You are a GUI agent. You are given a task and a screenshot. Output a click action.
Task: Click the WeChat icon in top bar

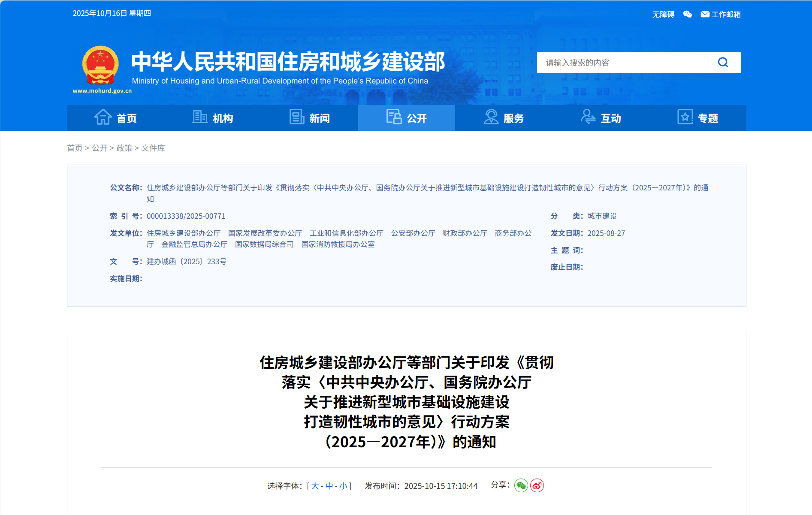pyautogui.click(x=687, y=14)
